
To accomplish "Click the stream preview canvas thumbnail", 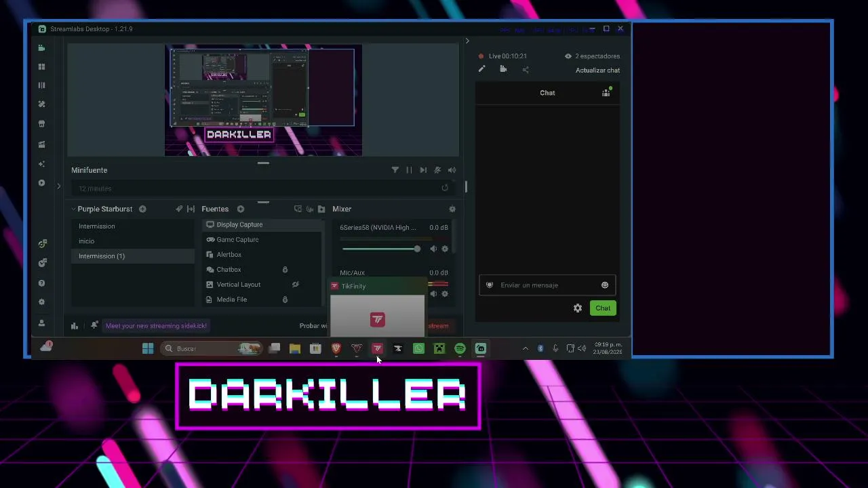I will click(263, 100).
